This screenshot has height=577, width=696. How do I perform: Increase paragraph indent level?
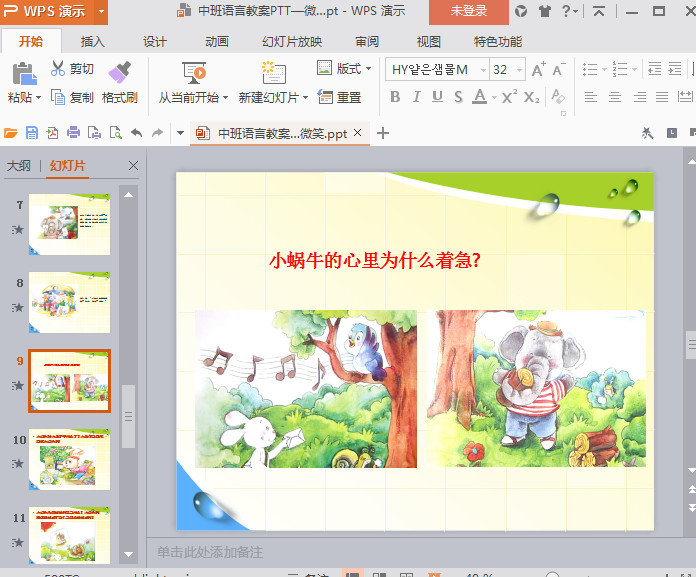675,69
